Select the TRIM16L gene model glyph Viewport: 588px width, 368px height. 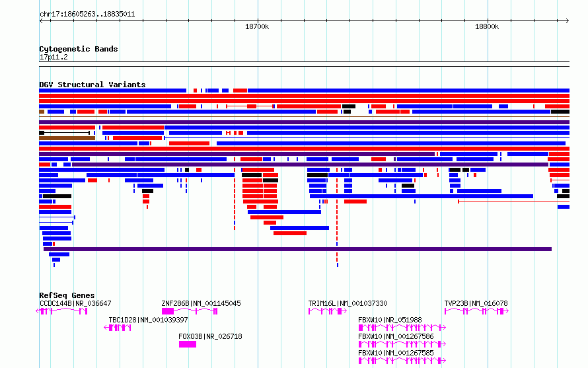pos(328,311)
